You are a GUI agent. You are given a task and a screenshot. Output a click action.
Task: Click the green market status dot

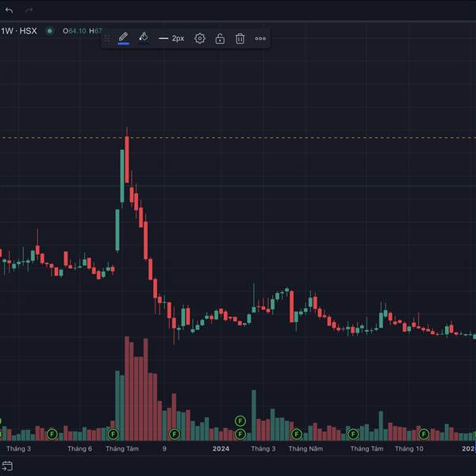[x=50, y=31]
